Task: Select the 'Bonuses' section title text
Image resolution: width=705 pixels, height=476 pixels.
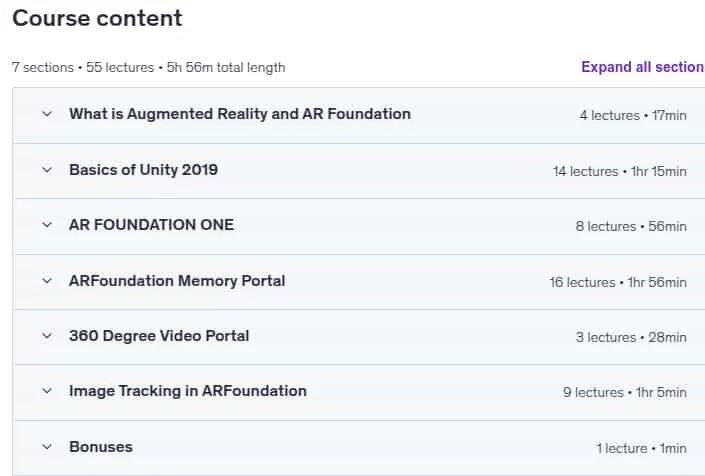Action: [101, 447]
